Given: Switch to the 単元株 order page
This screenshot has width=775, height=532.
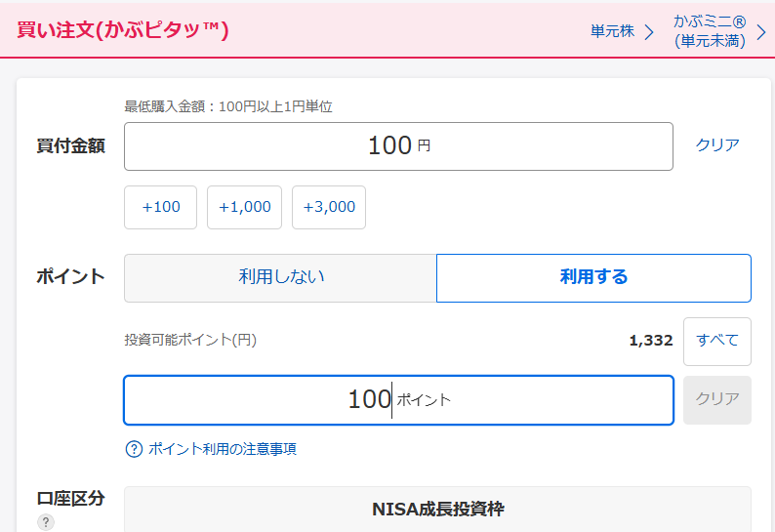Looking at the screenshot, I should click(x=612, y=31).
